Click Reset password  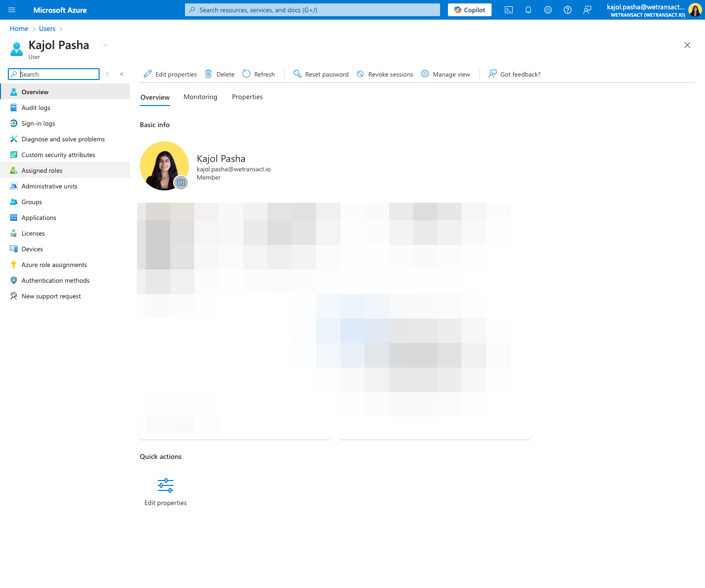tap(321, 74)
